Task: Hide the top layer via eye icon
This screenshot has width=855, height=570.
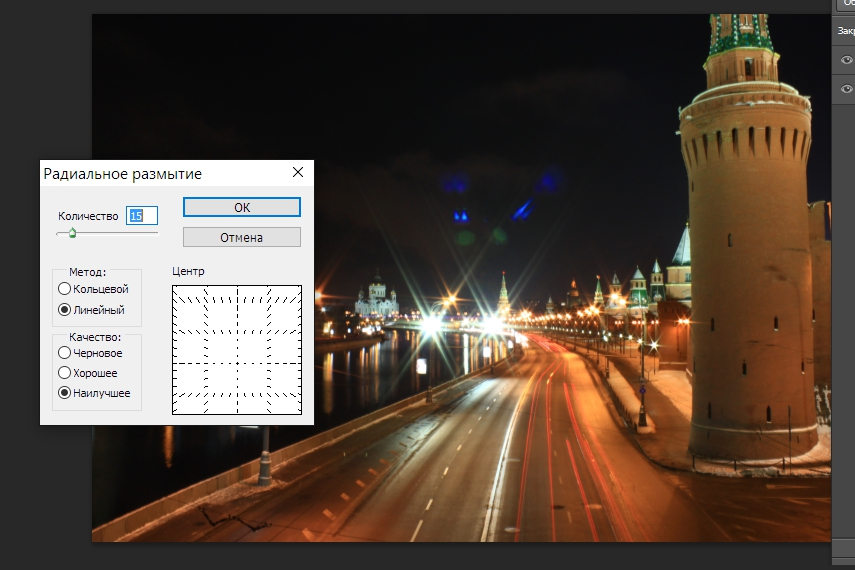Action: tap(846, 60)
